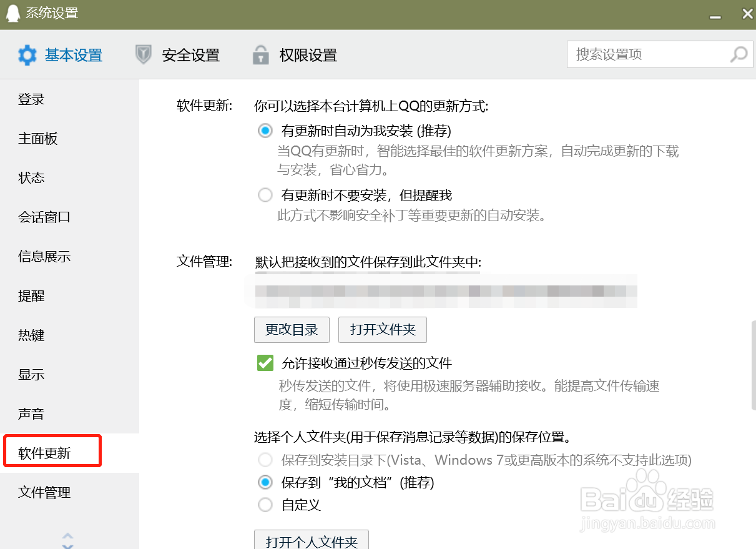Click the upward scroll arrow below sidebar
756x549 pixels.
click(x=68, y=535)
